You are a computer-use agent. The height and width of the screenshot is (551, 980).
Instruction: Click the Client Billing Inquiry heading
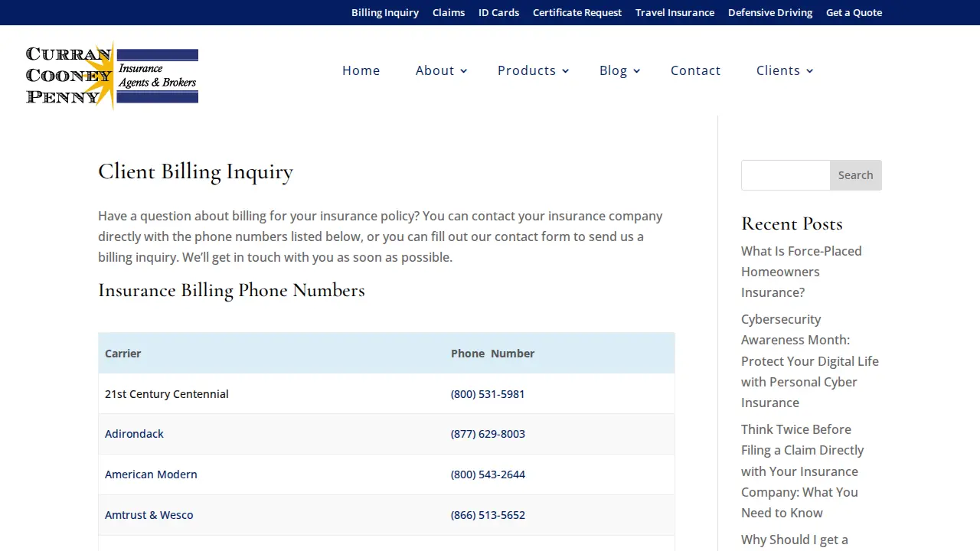click(x=195, y=171)
